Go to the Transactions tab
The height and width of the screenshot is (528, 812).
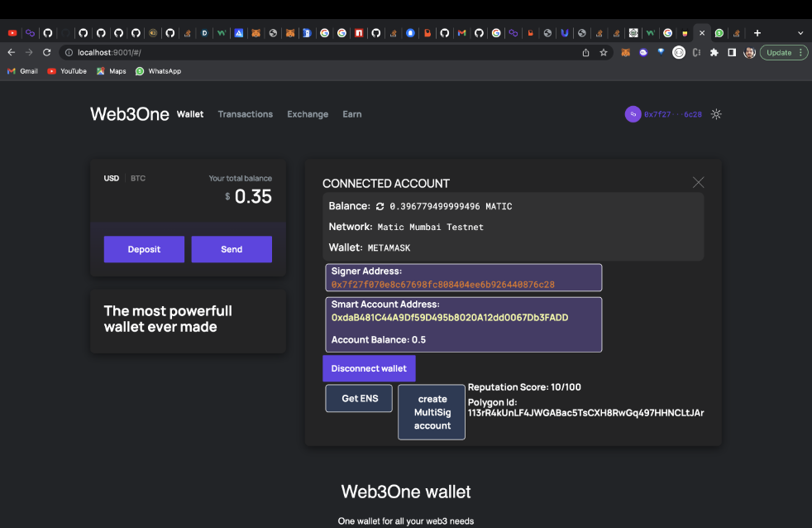pos(246,114)
